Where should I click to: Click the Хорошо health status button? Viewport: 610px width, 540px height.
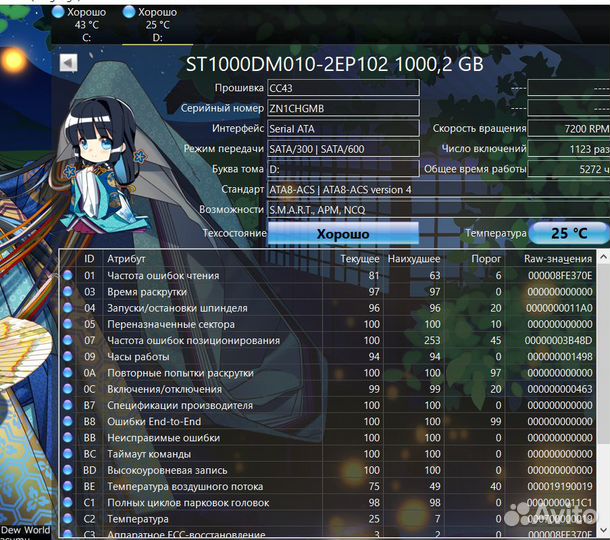[343, 233]
